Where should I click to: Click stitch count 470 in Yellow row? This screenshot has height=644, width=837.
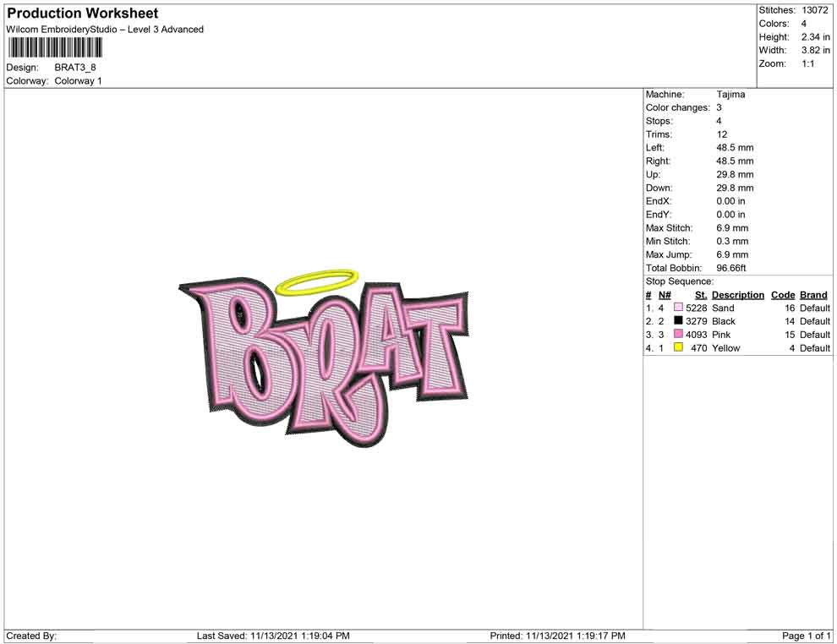[698, 348]
